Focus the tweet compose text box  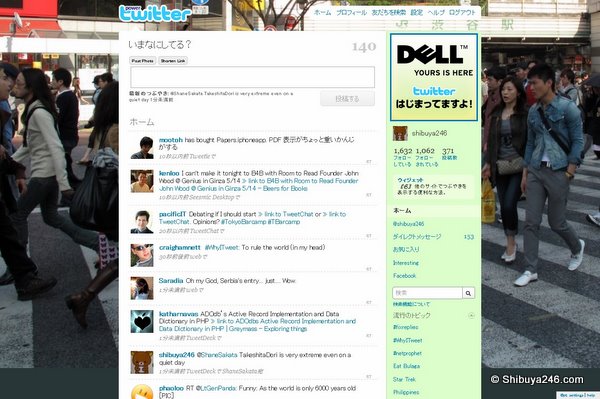pos(253,77)
